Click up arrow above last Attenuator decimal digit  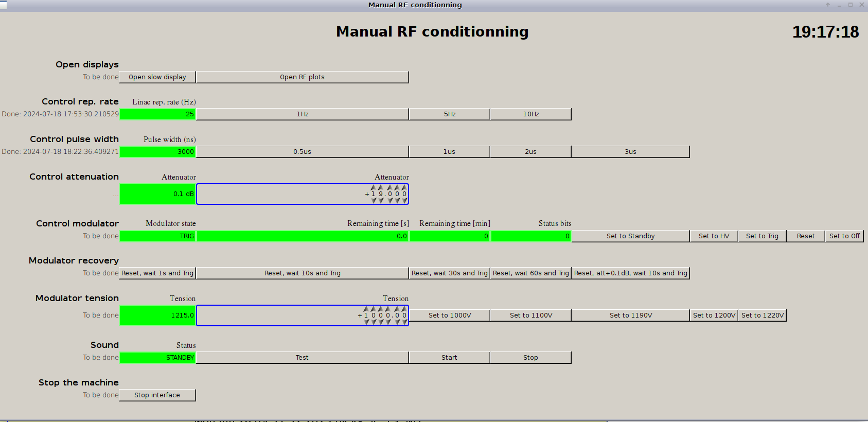click(404, 188)
